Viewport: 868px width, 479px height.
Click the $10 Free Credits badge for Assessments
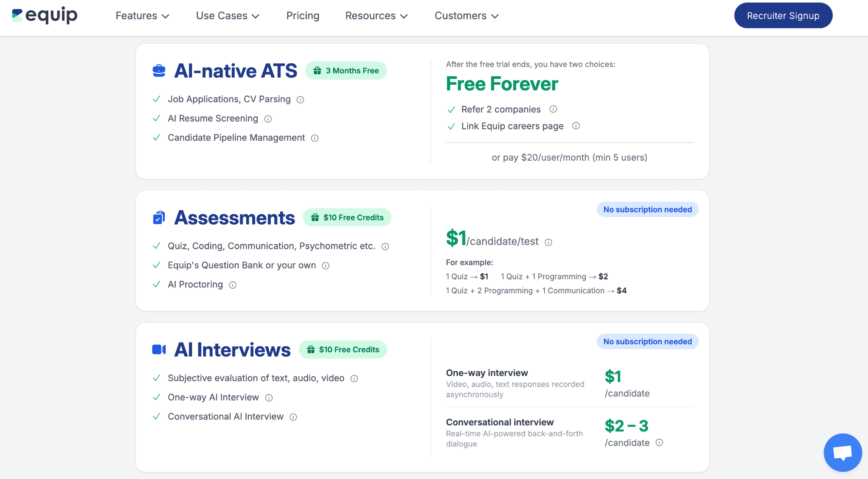(x=347, y=217)
